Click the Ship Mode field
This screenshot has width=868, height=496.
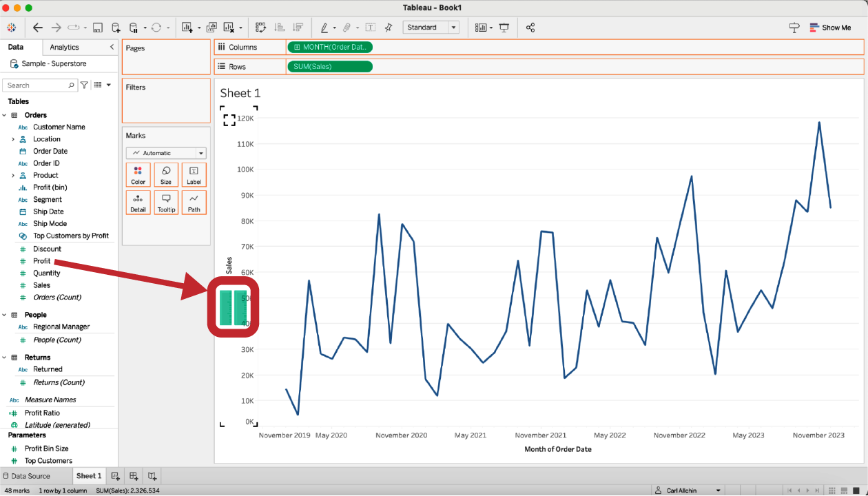pos(50,223)
